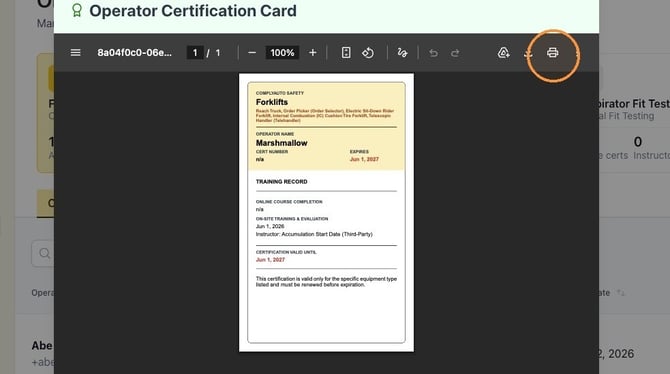Zoom in with the plus button

point(313,53)
